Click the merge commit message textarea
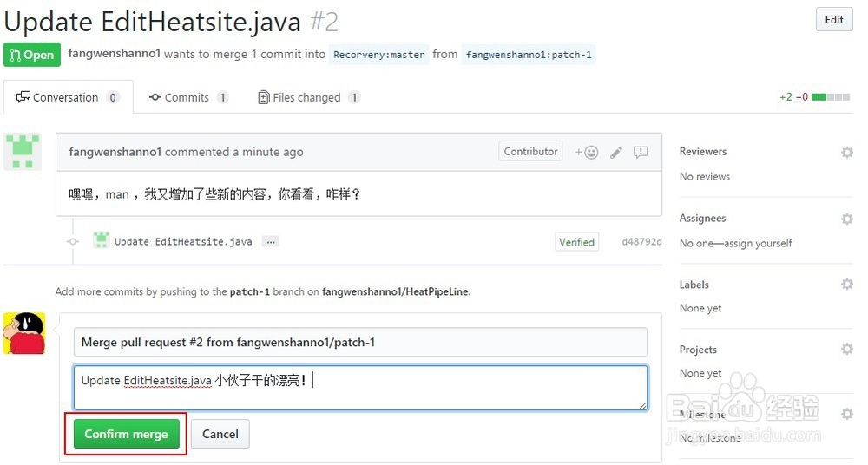Screen dimensions: 868x465 360,388
